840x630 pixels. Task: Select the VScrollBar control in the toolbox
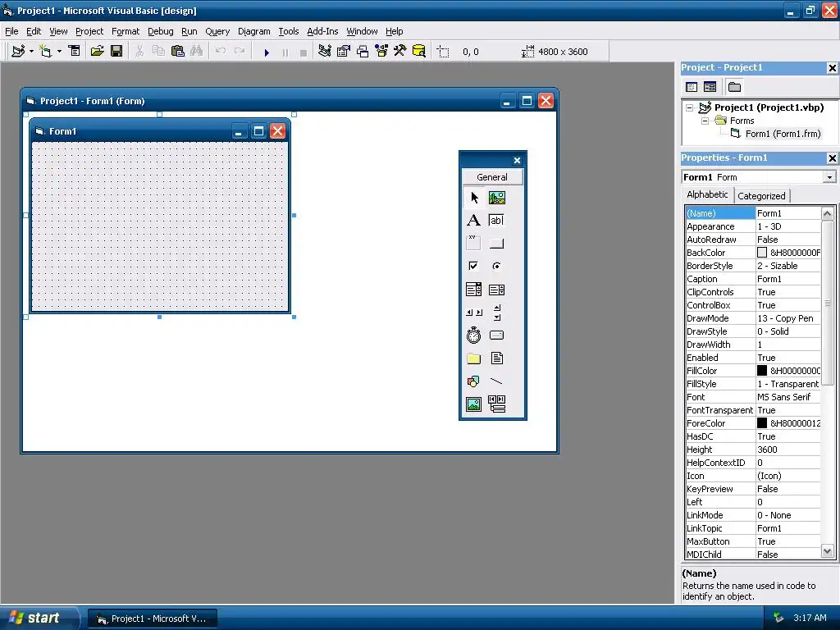click(x=496, y=313)
